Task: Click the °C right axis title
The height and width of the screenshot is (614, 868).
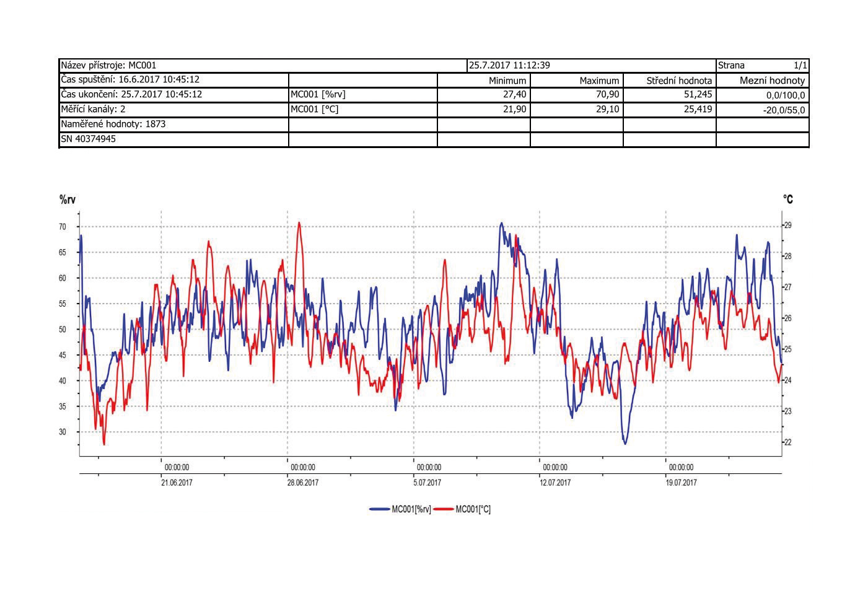Action: pos(787,200)
